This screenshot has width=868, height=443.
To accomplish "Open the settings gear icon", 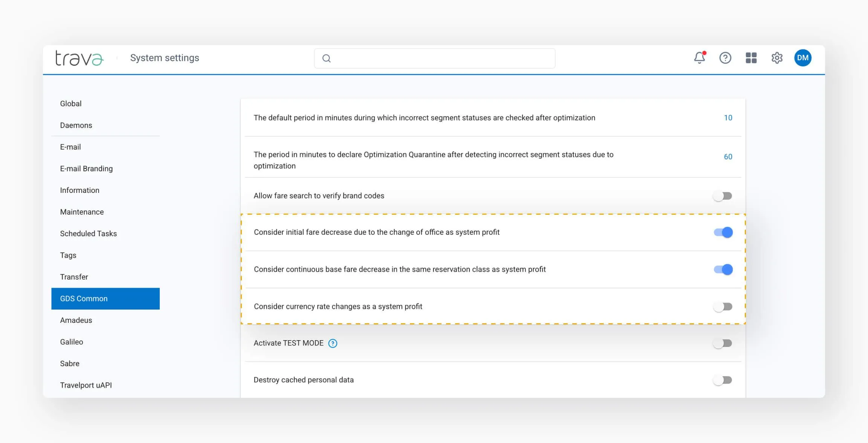I will point(777,58).
